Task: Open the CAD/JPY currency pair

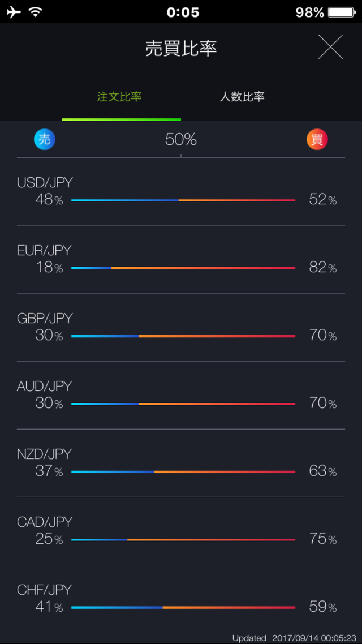Action: [x=45, y=522]
